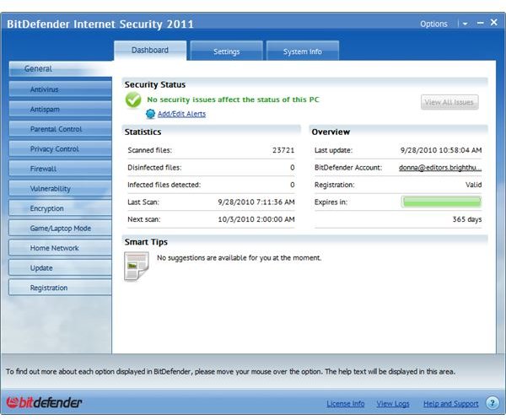Close the BitDefender window

pos(493,22)
